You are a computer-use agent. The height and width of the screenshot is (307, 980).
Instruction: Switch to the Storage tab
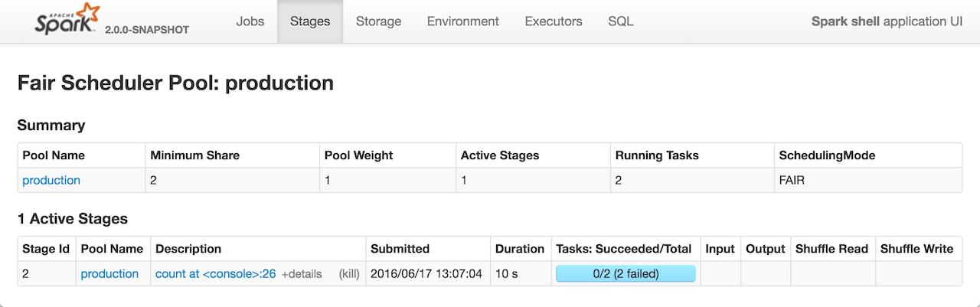pos(378,21)
